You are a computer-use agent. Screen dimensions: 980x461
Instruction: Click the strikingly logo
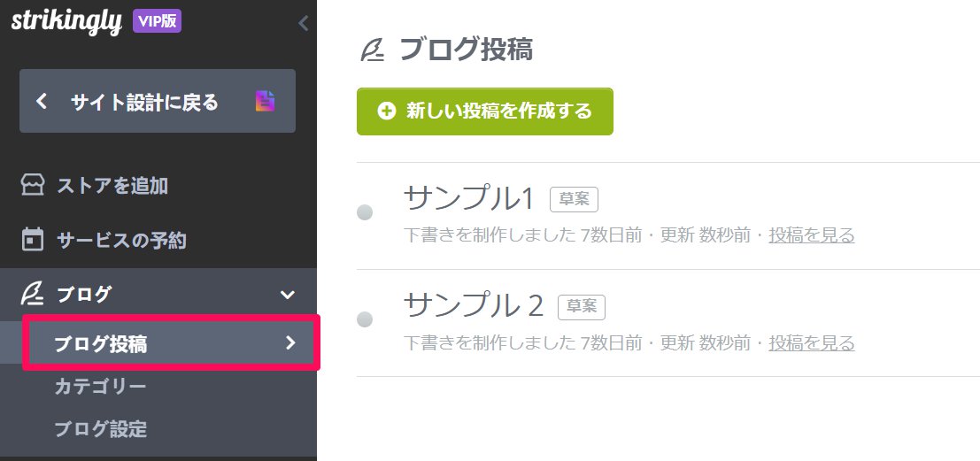point(66,22)
